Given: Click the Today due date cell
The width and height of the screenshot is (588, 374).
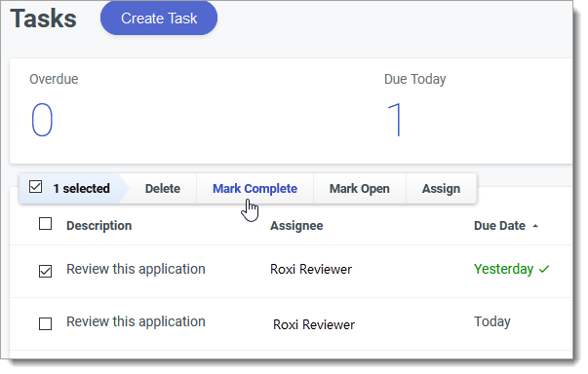Looking at the screenshot, I should click(492, 321).
